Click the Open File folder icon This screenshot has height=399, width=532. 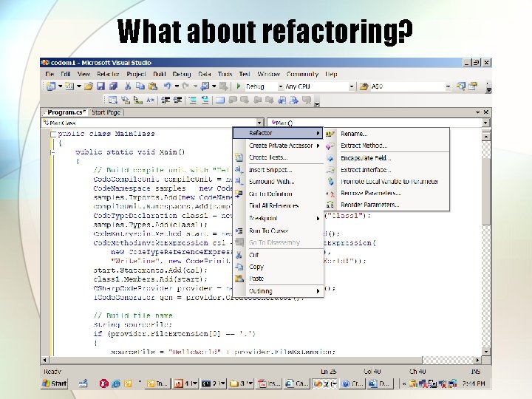click(89, 86)
